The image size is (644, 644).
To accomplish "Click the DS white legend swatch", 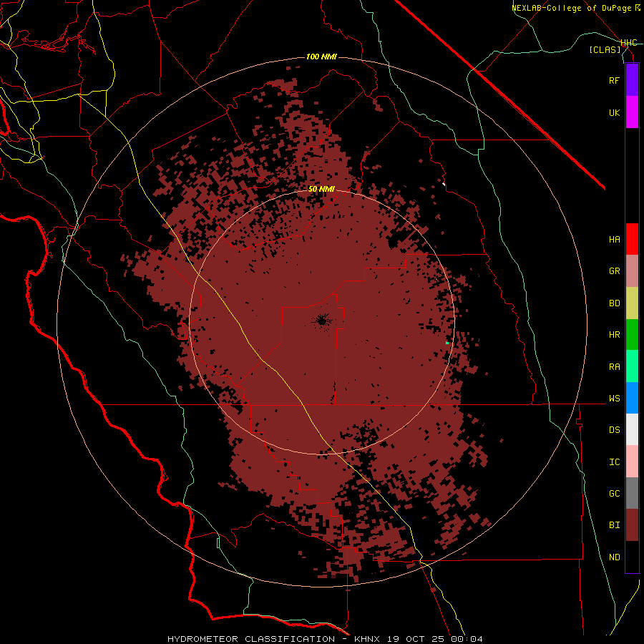I will coord(632,429).
